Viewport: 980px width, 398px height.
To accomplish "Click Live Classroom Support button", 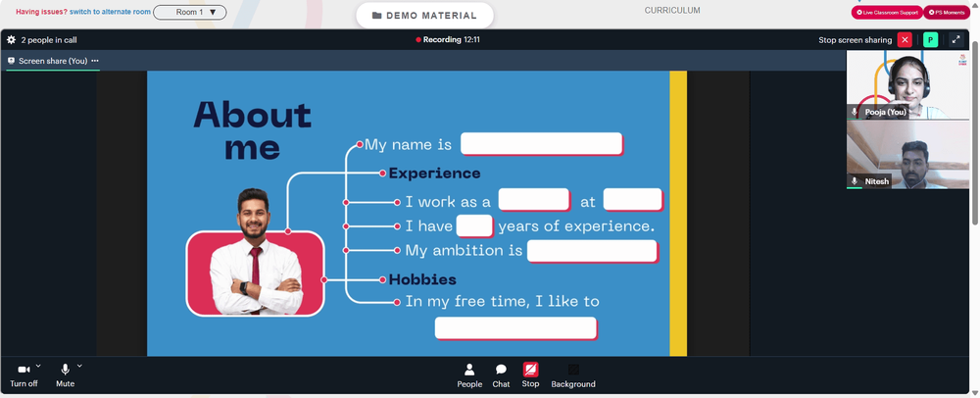I will (887, 13).
